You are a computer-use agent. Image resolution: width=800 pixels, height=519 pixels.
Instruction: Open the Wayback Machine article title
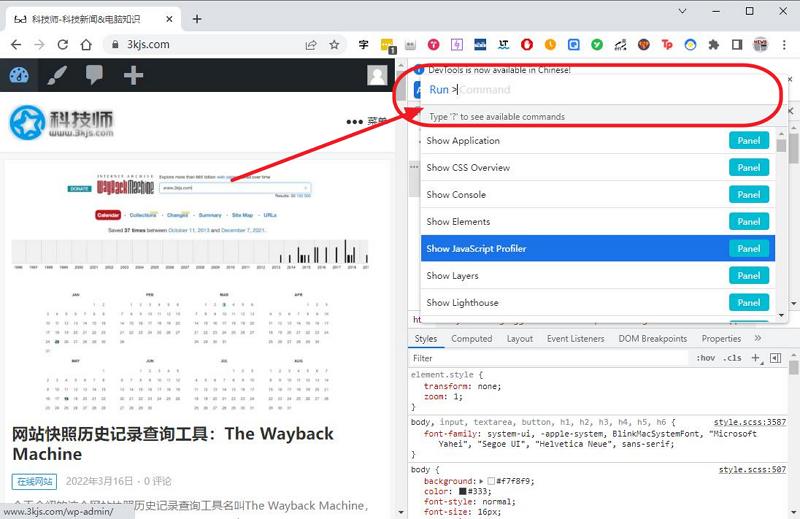pos(172,444)
